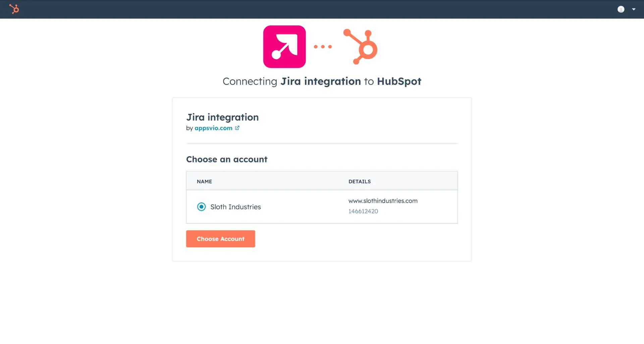Image resolution: width=644 pixels, height=344 pixels.
Task: Select the Sloth Industries radio button
Action: (201, 207)
